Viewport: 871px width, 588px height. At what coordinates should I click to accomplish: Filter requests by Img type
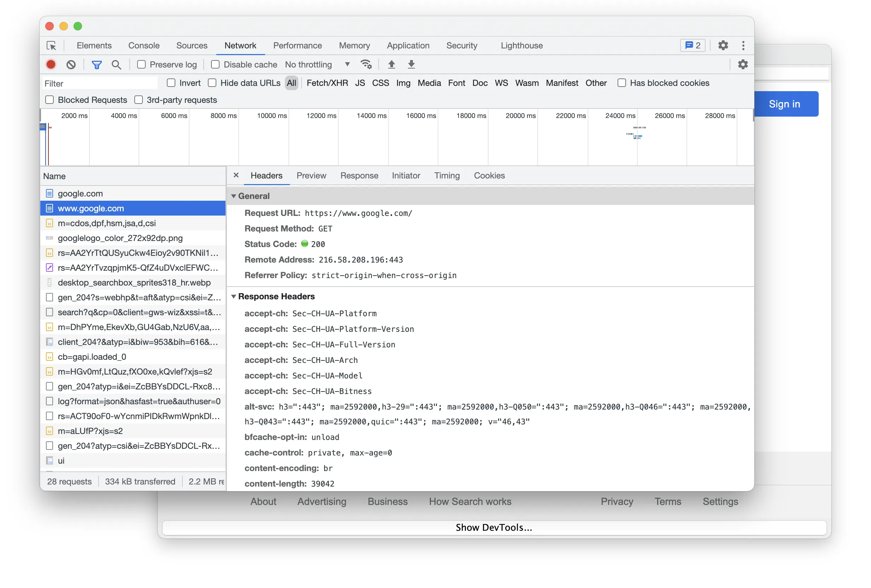coord(403,83)
